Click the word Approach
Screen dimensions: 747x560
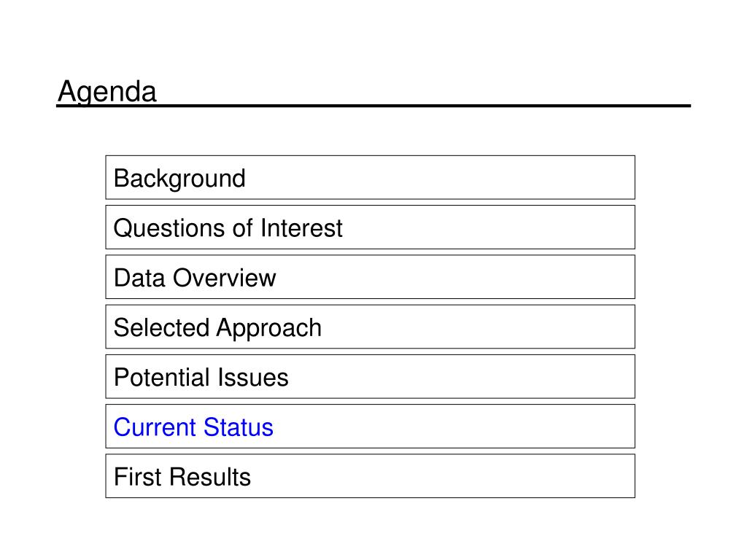point(269,329)
